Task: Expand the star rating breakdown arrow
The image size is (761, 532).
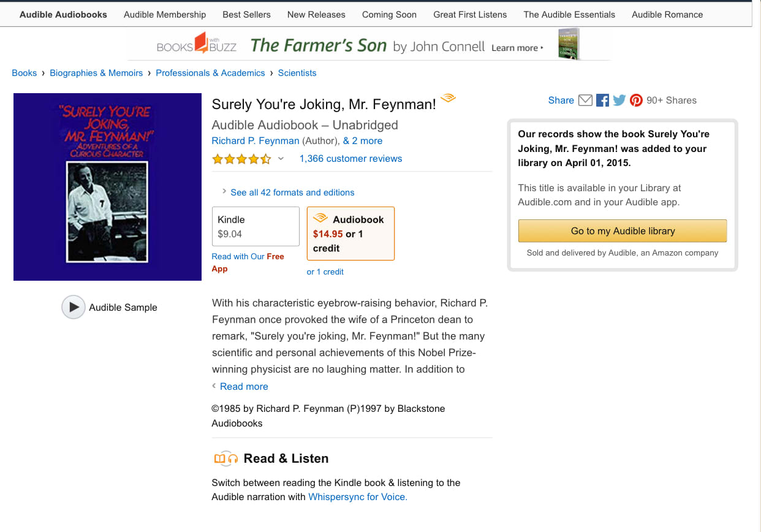Action: coord(281,159)
